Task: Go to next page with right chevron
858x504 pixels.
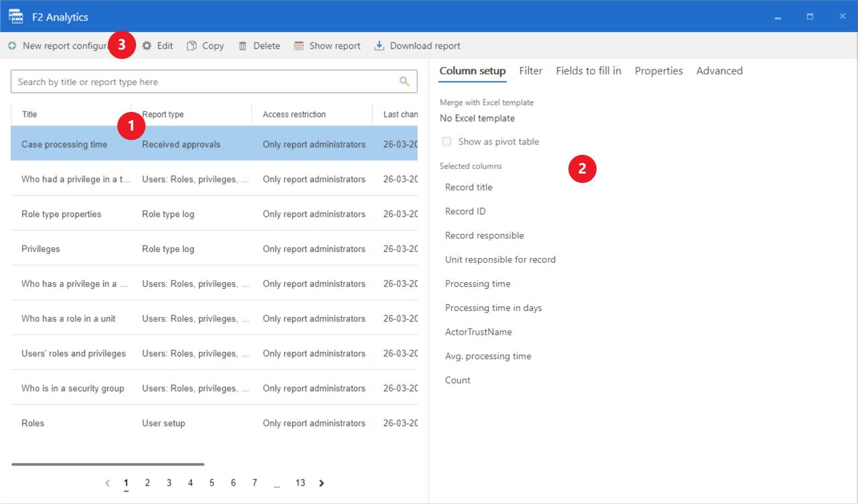Action: (322, 483)
